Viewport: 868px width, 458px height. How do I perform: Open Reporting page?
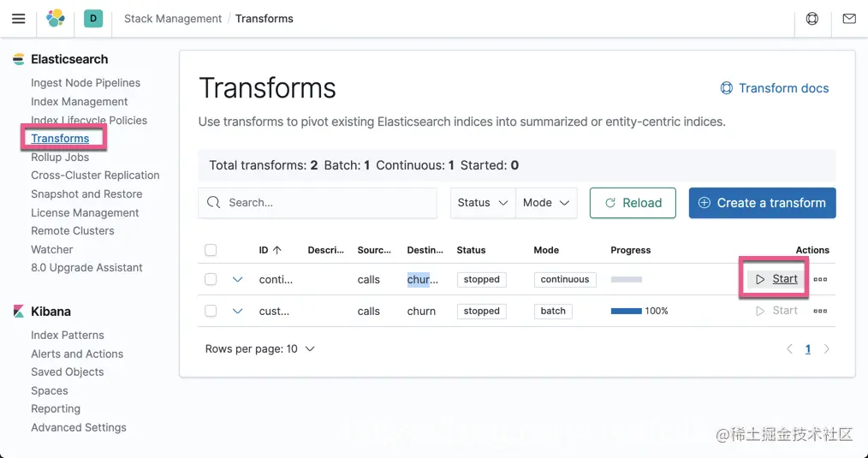click(56, 408)
